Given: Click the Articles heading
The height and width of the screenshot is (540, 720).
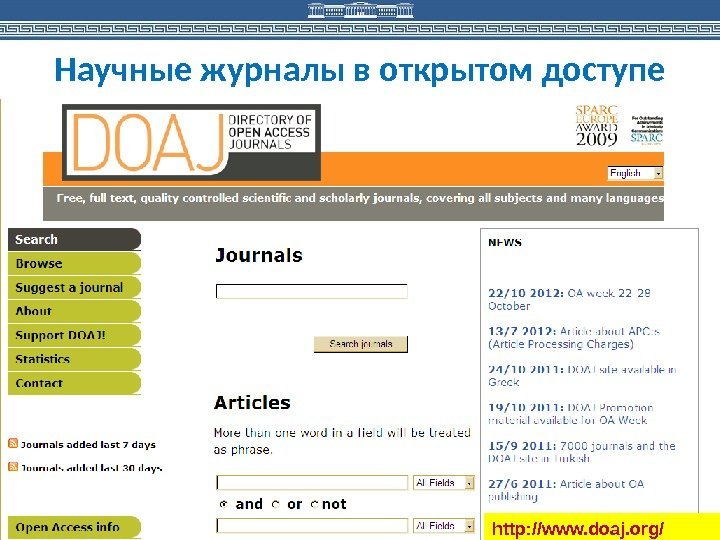Looking at the screenshot, I should [x=252, y=403].
